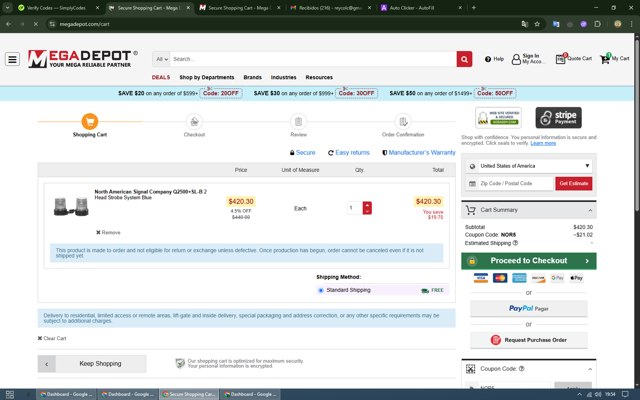The width and height of the screenshot is (640, 400).
Task: Click Request Purchase Order button
Action: point(529,340)
